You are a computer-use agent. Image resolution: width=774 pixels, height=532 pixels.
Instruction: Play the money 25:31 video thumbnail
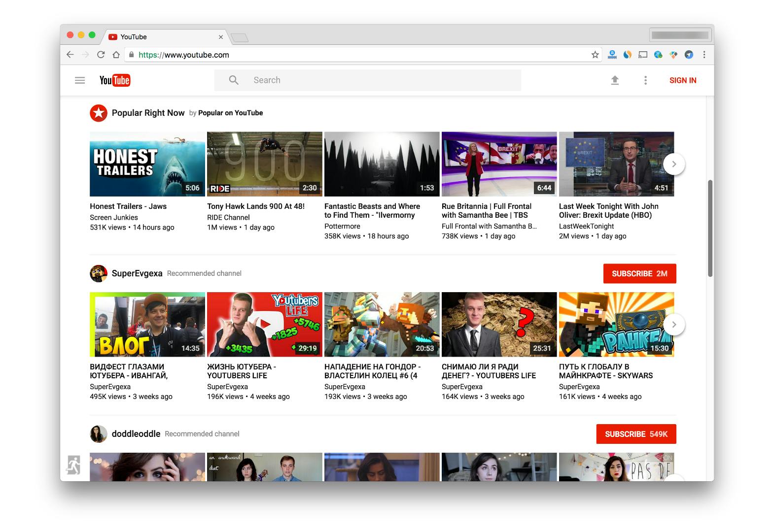click(x=499, y=325)
